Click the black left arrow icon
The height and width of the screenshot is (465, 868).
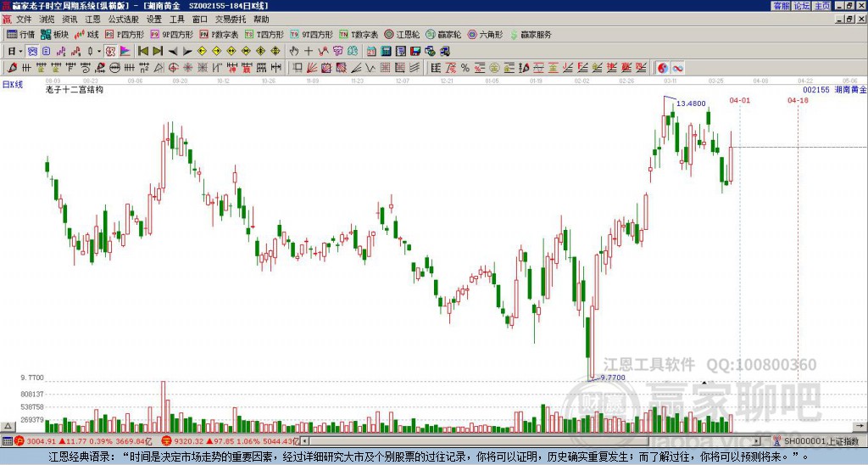click(173, 51)
